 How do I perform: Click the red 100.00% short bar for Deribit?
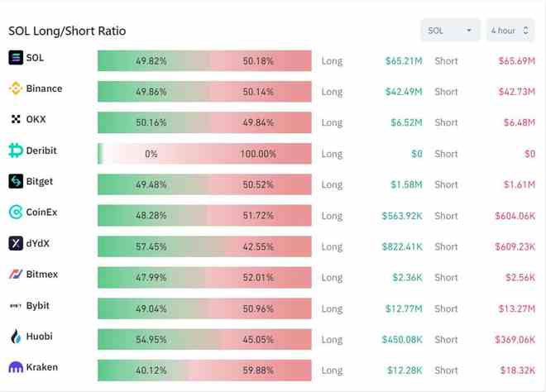click(x=258, y=154)
